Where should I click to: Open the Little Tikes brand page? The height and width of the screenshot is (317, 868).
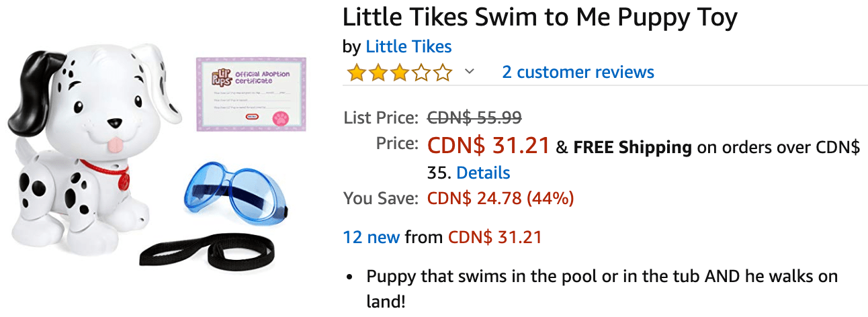(408, 46)
